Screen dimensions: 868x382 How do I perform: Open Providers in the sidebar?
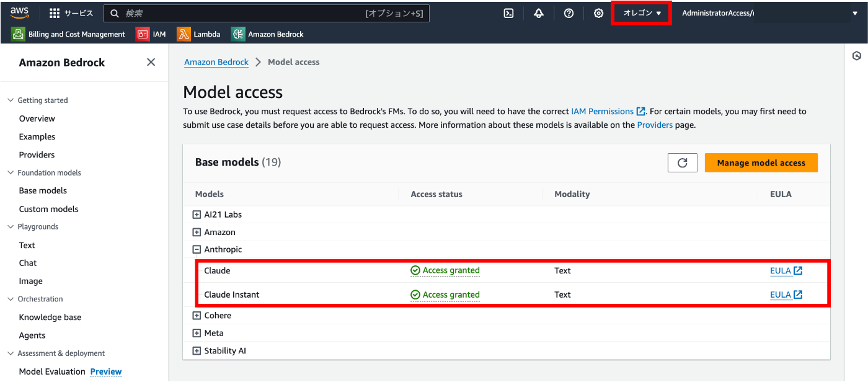[37, 154]
